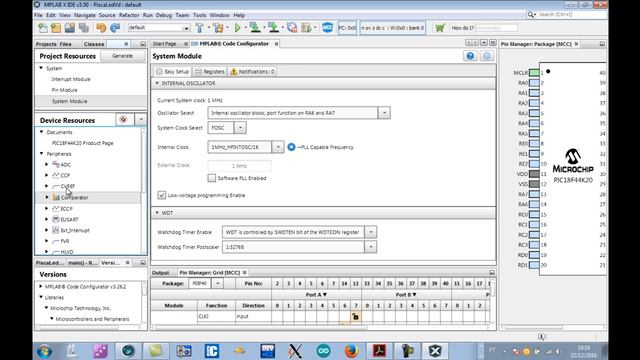Toggle the RA3 pin box on package
Image resolution: width=640 pixels, height=360 pixels.
click(x=534, y=113)
